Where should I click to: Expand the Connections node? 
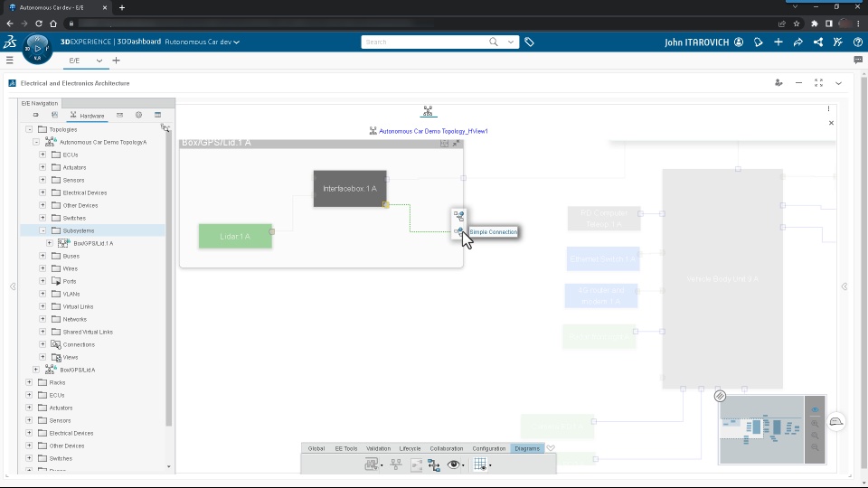tap(42, 344)
